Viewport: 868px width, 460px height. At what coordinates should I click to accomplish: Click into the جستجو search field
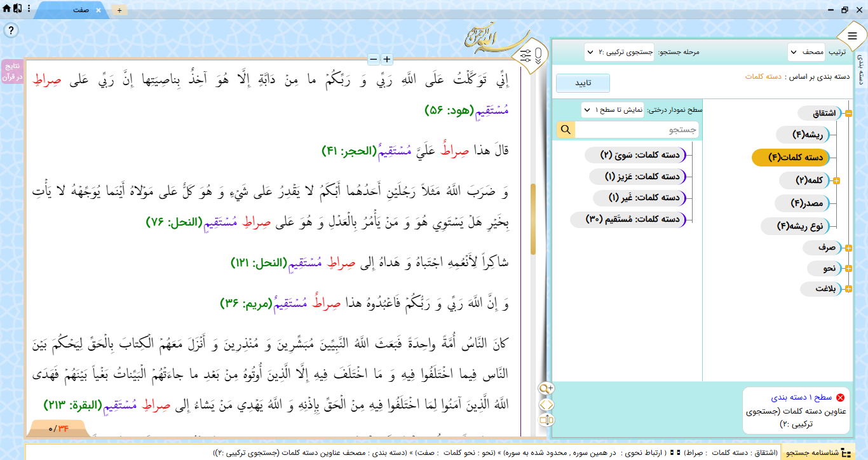(637, 130)
